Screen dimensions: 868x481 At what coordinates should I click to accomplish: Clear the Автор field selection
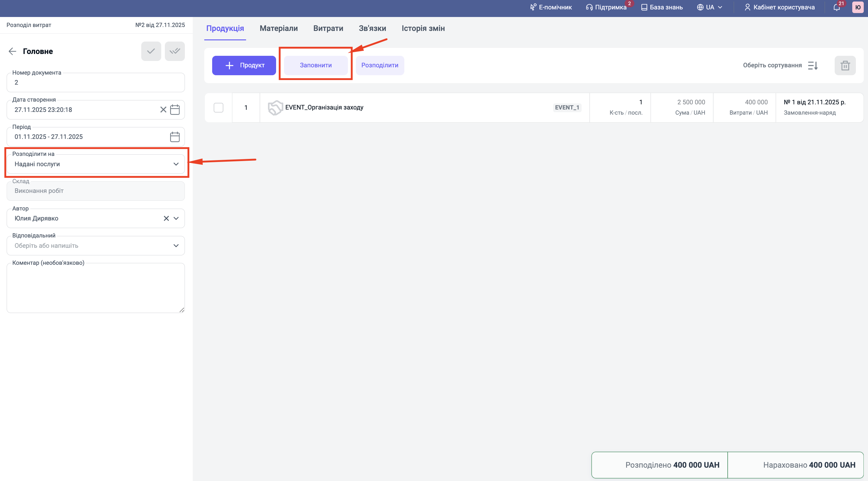coord(166,218)
